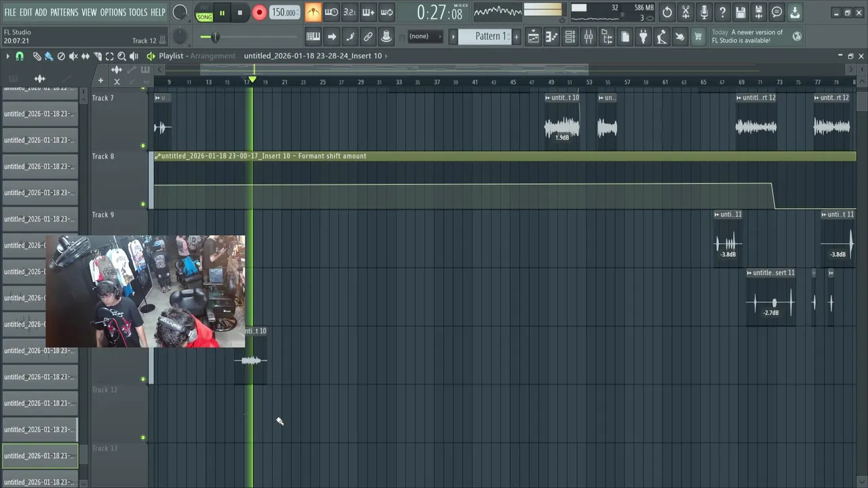
Task: Toggle step editing mode icon
Action: point(350,37)
